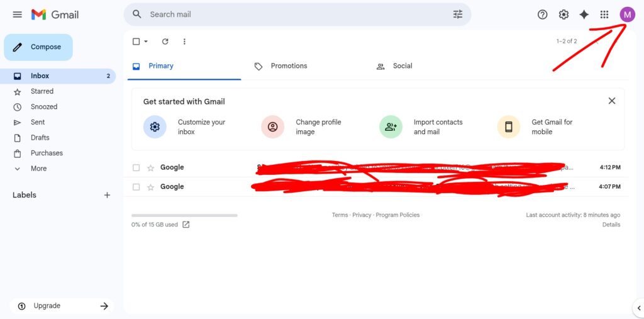Screen dimensions: 644x319
Task: Open the More options three-dot menu
Action: 184,42
